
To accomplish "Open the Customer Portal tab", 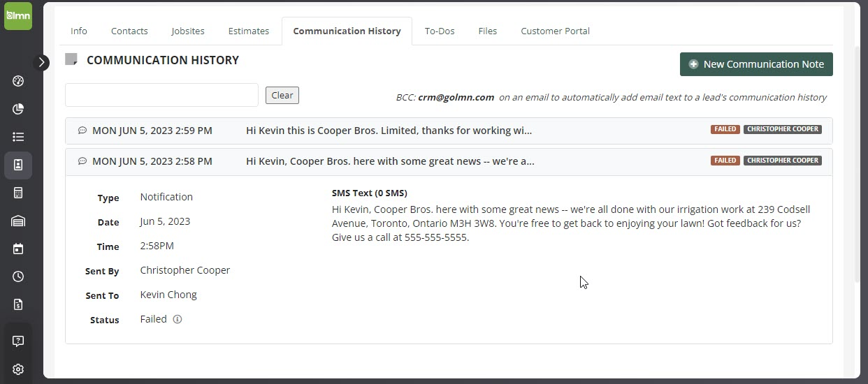I will pos(555,31).
